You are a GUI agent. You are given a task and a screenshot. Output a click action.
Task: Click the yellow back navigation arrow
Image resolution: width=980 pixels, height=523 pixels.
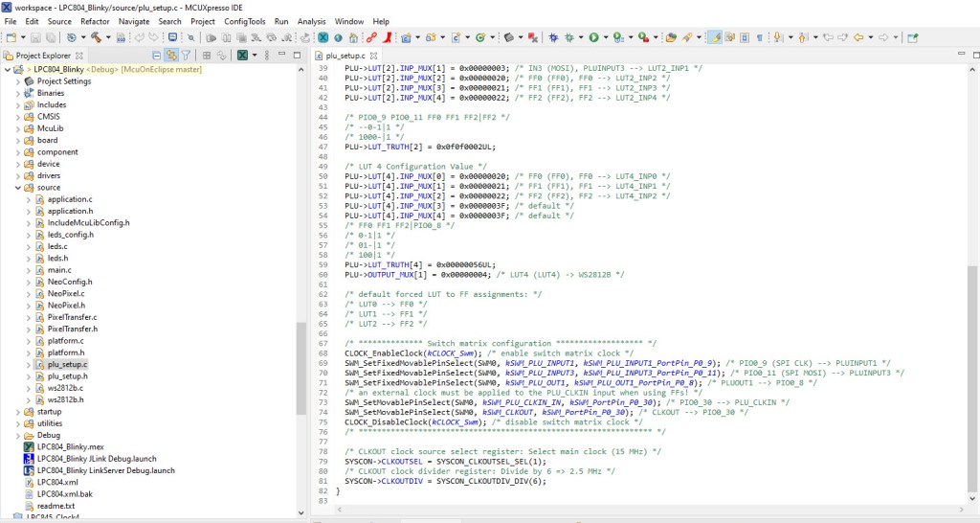tap(857, 38)
